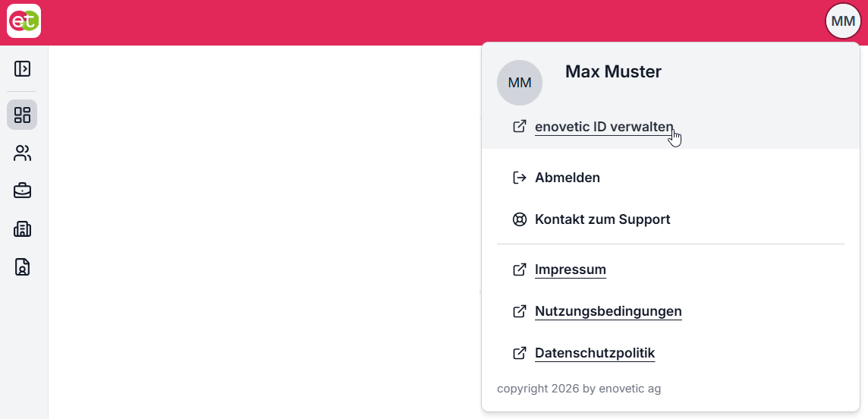Expand the sidebar with the panel toggle icon
The width and height of the screenshot is (868, 419).
22,68
